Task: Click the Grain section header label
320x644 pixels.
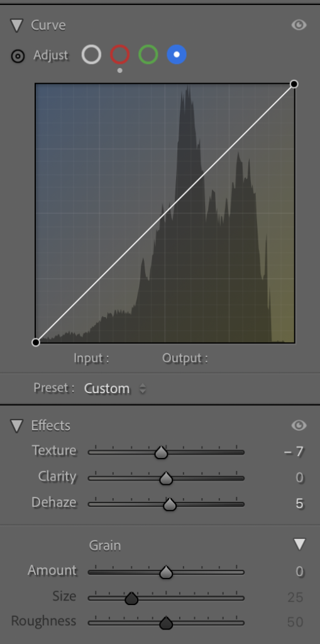Action: (x=105, y=545)
